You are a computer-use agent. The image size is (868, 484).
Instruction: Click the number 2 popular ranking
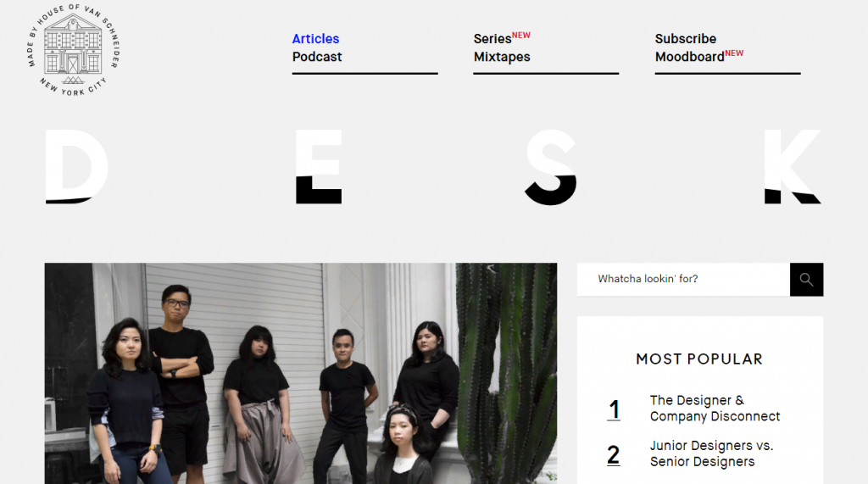614,455
